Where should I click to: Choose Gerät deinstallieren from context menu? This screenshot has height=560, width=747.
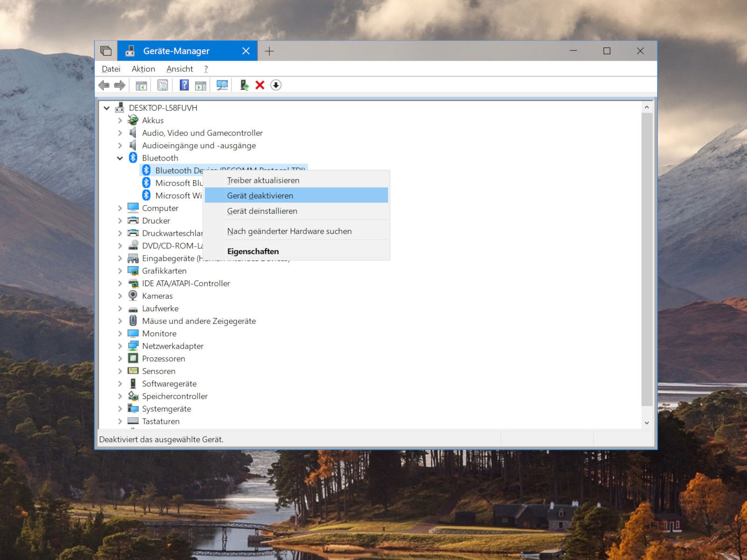[296, 211]
